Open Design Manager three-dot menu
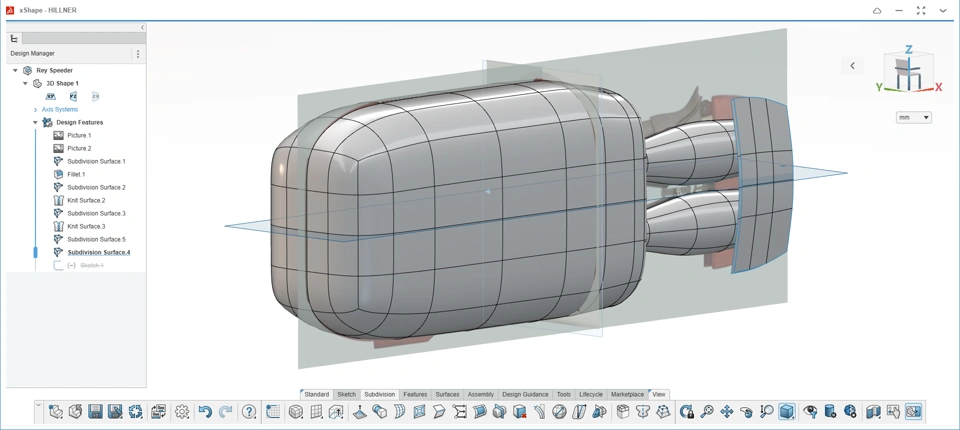This screenshot has width=960, height=430. point(138,54)
